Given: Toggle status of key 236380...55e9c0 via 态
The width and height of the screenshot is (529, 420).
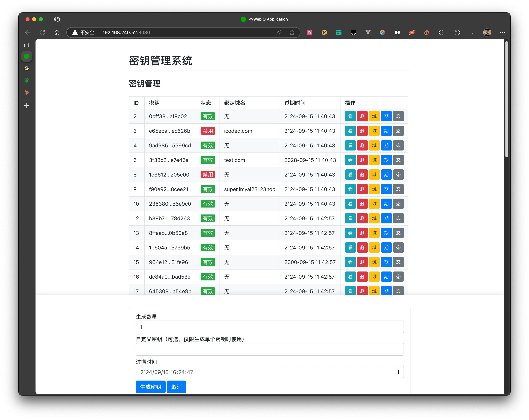Looking at the screenshot, I should (398, 204).
